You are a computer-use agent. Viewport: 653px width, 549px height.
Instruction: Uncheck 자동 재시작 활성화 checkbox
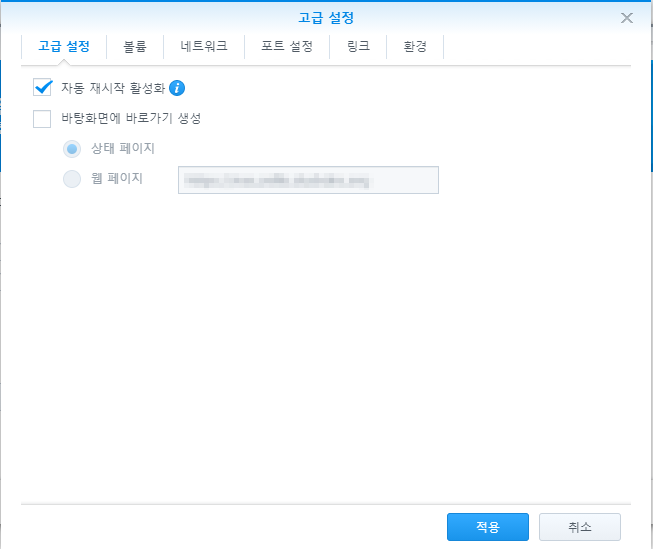click(x=42, y=87)
